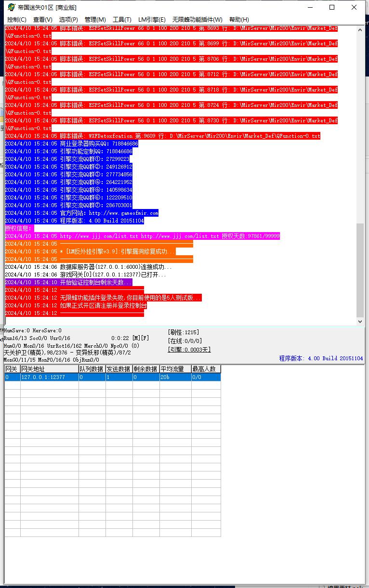Select gateway row 127.0.0.1:12377

tap(113, 377)
